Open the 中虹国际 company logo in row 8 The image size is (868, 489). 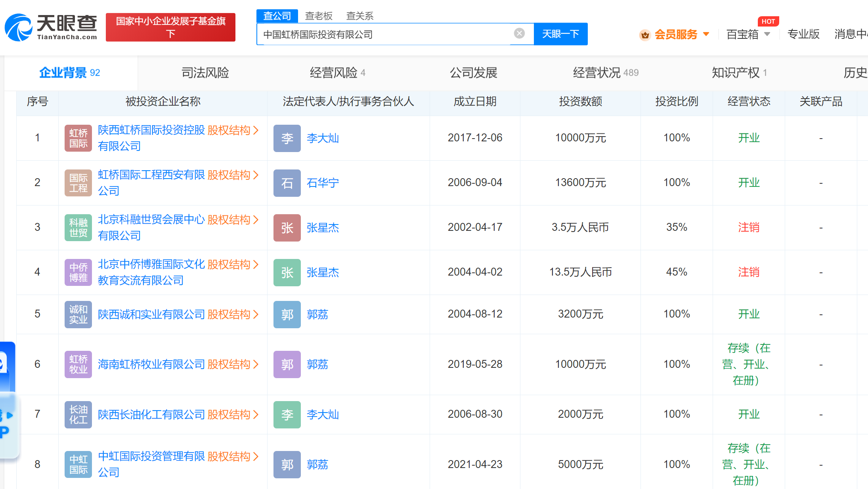(78, 464)
